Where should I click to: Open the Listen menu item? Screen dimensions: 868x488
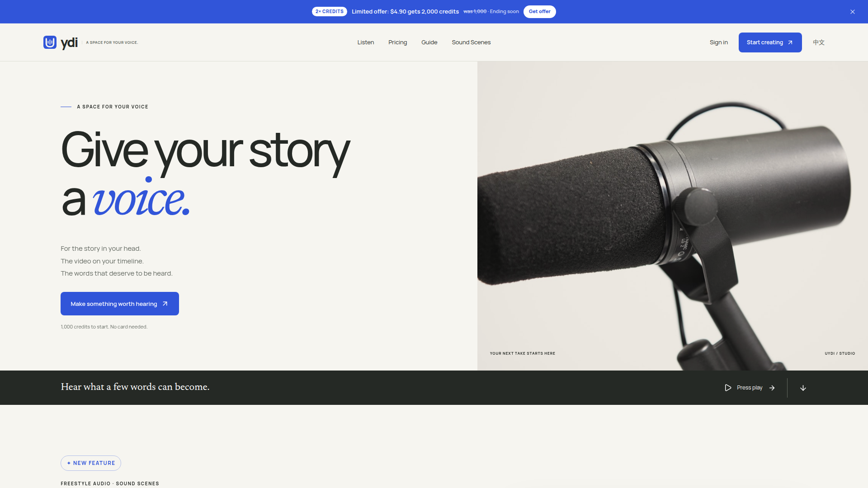[x=366, y=42]
